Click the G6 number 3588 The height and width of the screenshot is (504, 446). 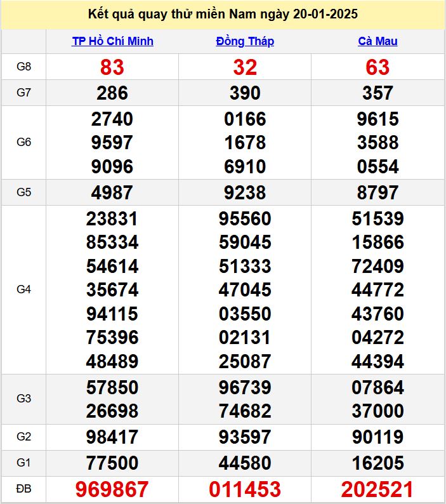point(377,142)
